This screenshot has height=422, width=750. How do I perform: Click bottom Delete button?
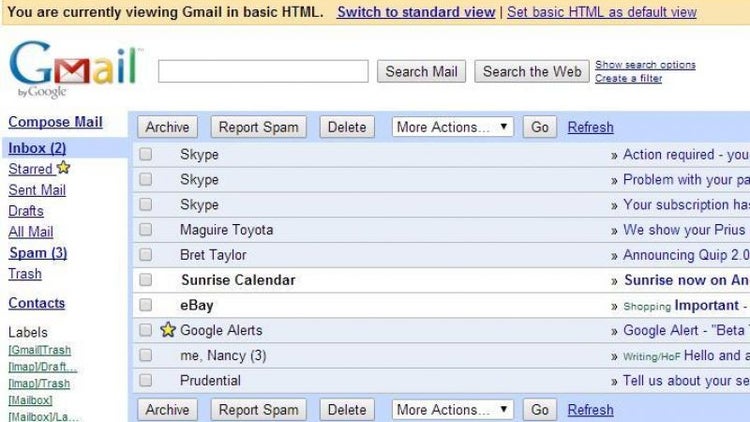[x=347, y=410]
